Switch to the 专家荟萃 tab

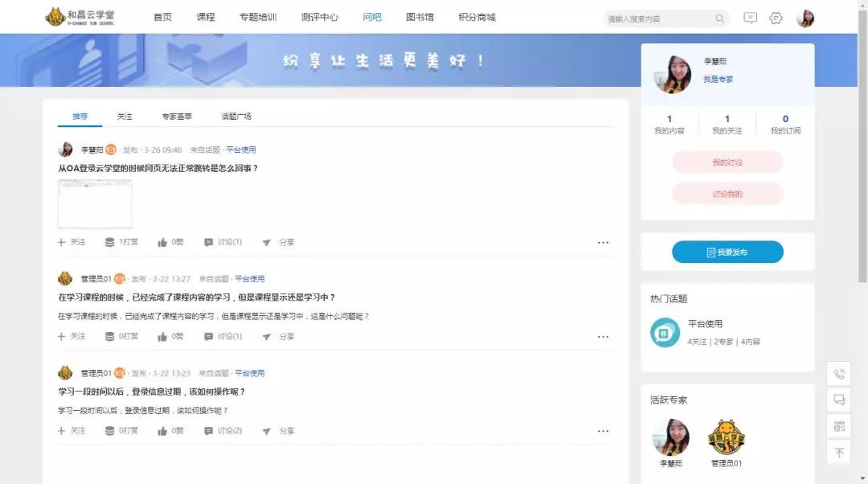pyautogui.click(x=177, y=117)
